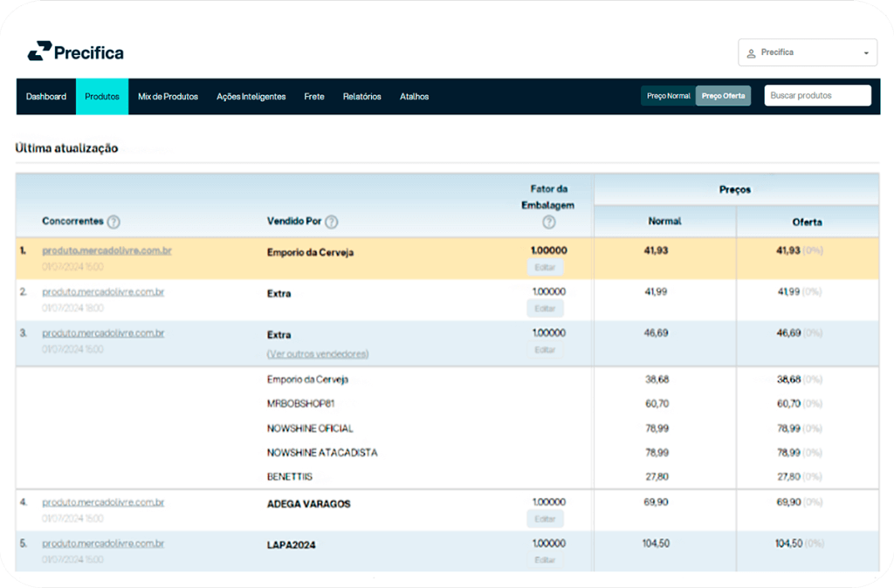Open competitor link in row 2
The width and height of the screenshot is (894, 588).
pos(103,291)
